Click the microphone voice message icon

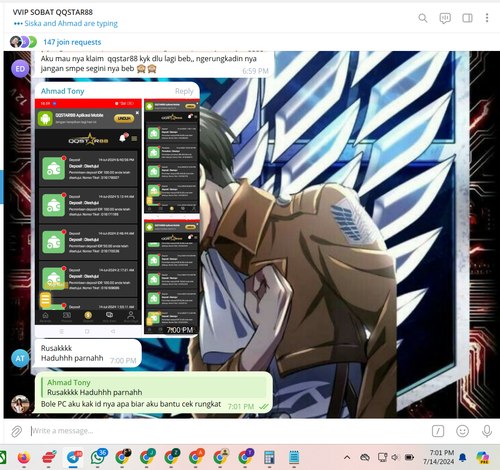[487, 431]
